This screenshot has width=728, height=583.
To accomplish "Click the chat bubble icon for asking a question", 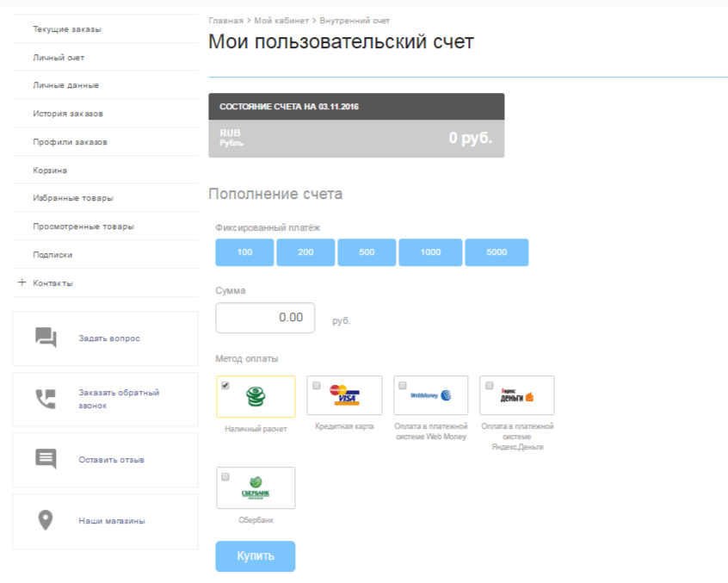I will [46, 338].
